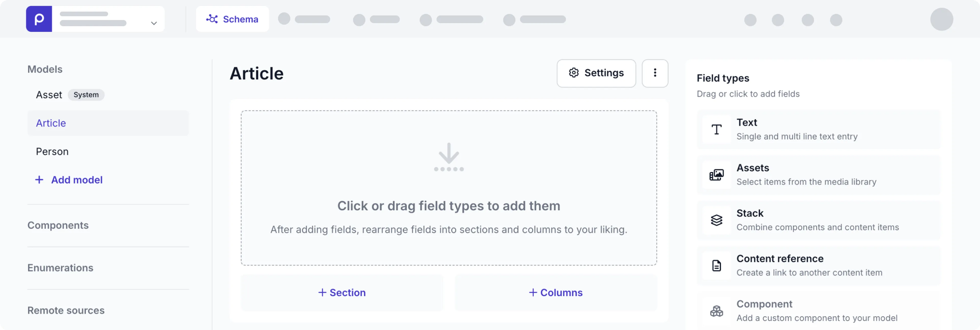The height and width of the screenshot is (330, 980).
Task: Click the Text field type icon
Action: (x=716, y=129)
